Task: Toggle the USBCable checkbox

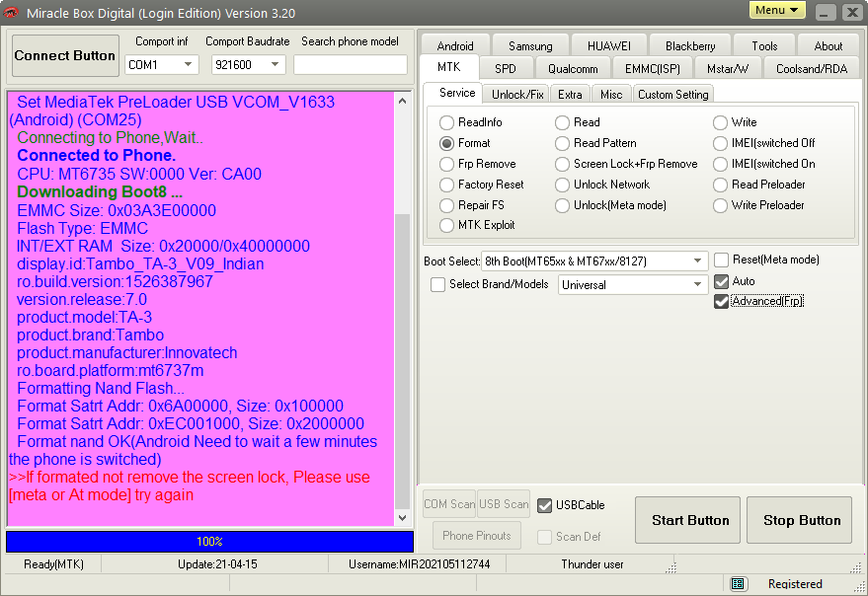Action: coord(545,505)
